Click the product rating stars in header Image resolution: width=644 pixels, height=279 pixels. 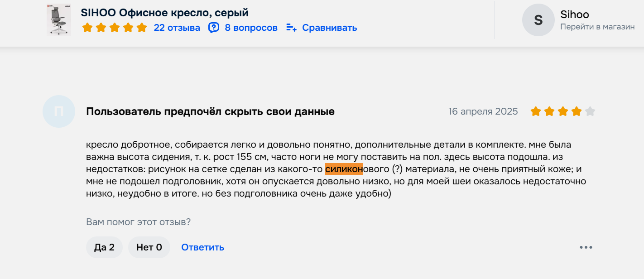(x=115, y=28)
